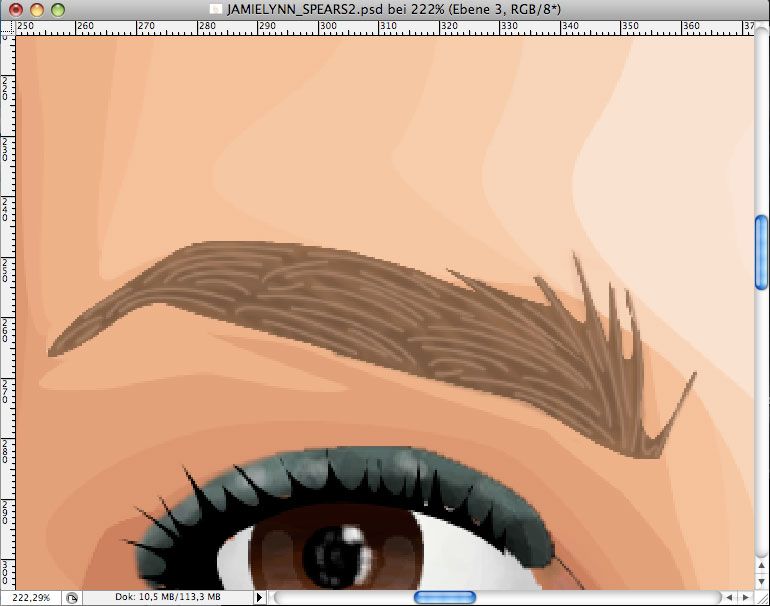770x606 pixels.
Task: Click the scroll down arrow button
Action: click(x=762, y=581)
